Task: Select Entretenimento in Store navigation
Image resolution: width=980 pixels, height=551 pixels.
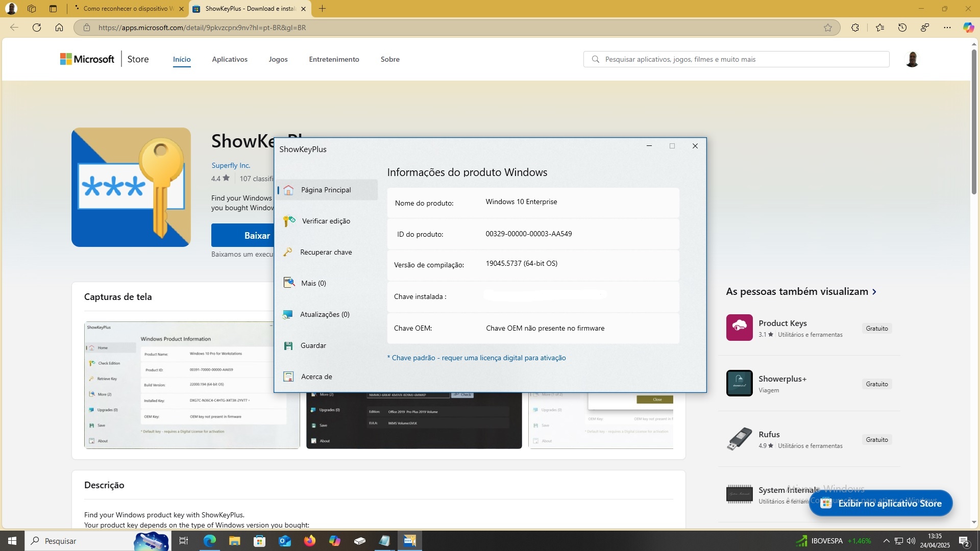Action: point(334,59)
